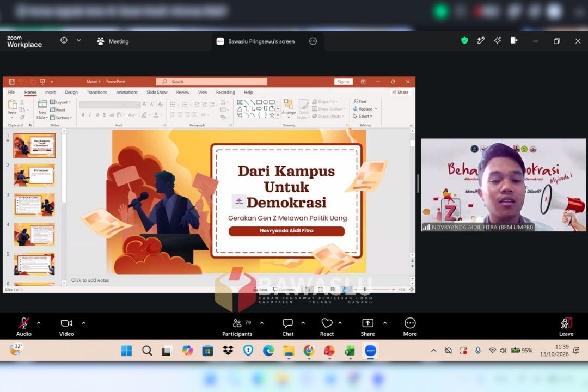Screen dimensions: 588x392
Task: Unmute the microphone with the Audio button
Action: pyautogui.click(x=23, y=327)
